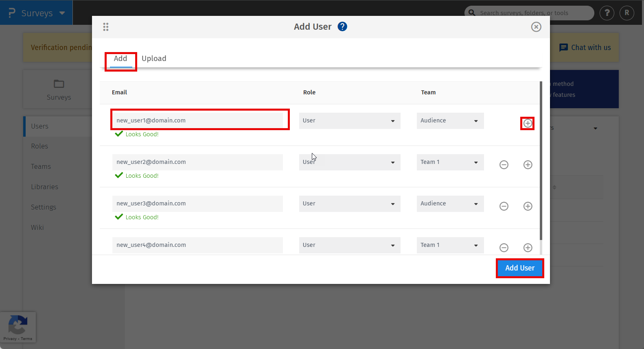The width and height of the screenshot is (644, 349).
Task: Click the dialog's vertical scrollbar
Action: click(541, 163)
